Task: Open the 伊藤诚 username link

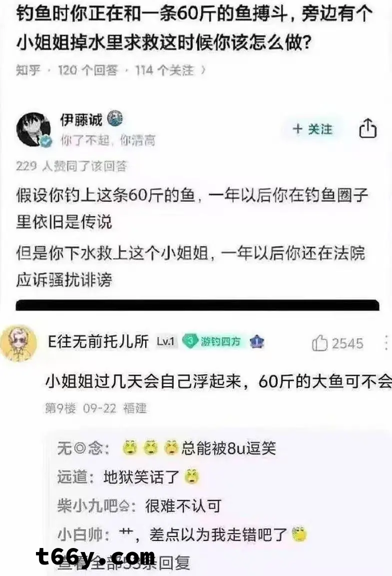Action: tap(81, 119)
